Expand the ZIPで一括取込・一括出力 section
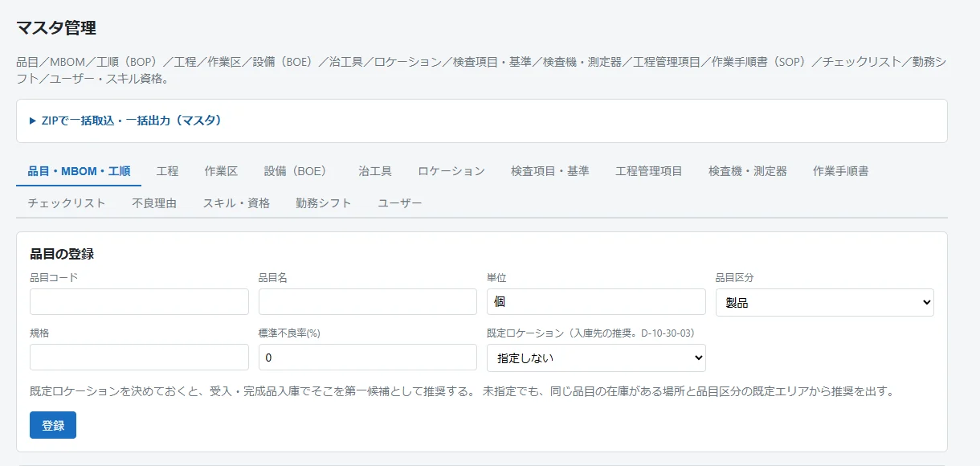 [125, 121]
